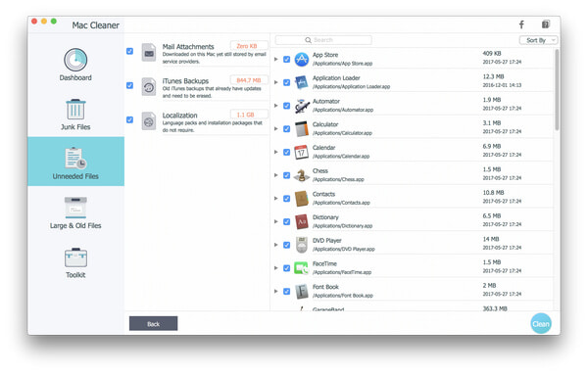Toggle the DVD Player checkbox
This screenshot has height=374, width=588.
click(286, 245)
